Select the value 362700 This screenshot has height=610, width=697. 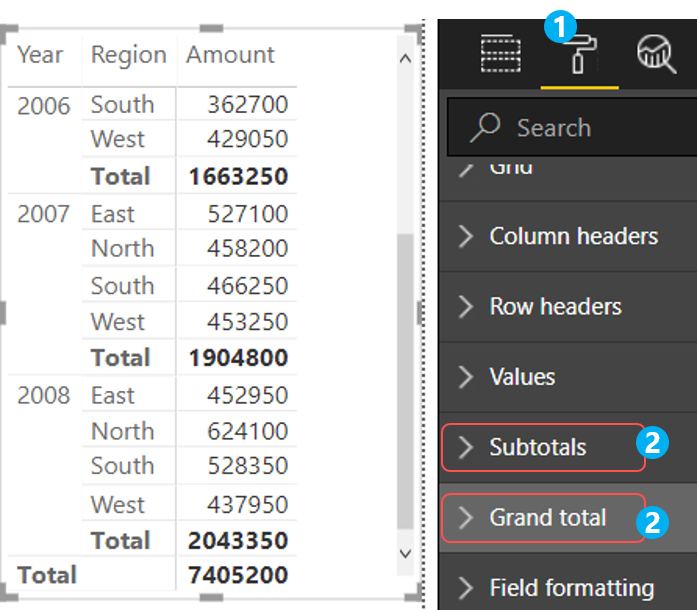(248, 105)
